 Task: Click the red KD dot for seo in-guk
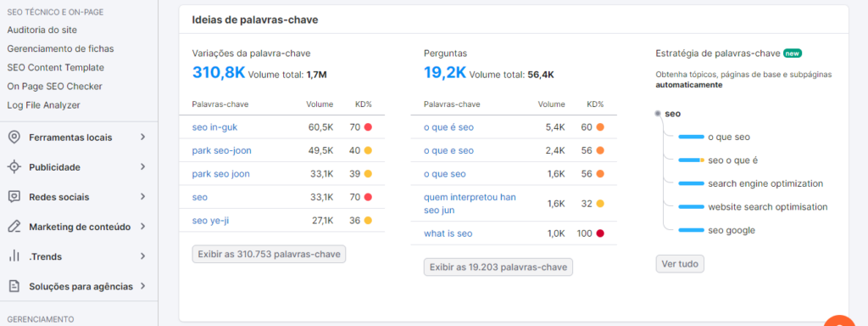pyautogui.click(x=368, y=127)
